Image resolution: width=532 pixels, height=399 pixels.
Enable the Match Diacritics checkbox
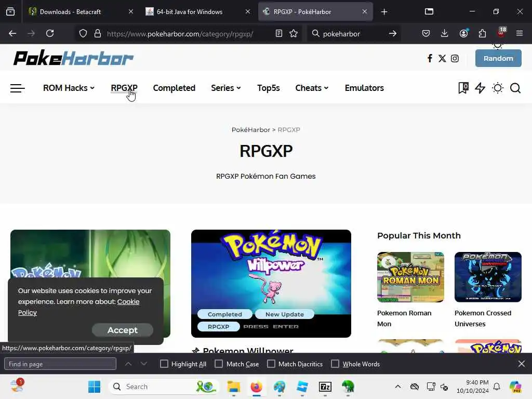271,364
